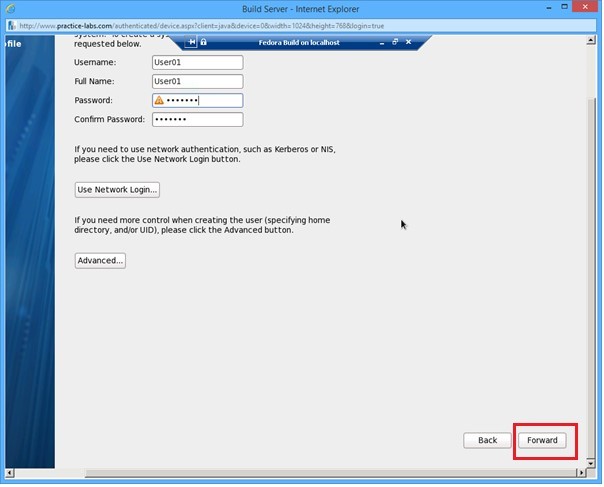Viewport: 604px width, 487px height.
Task: Close the Fedora Build on localhost session
Action: 409,42
